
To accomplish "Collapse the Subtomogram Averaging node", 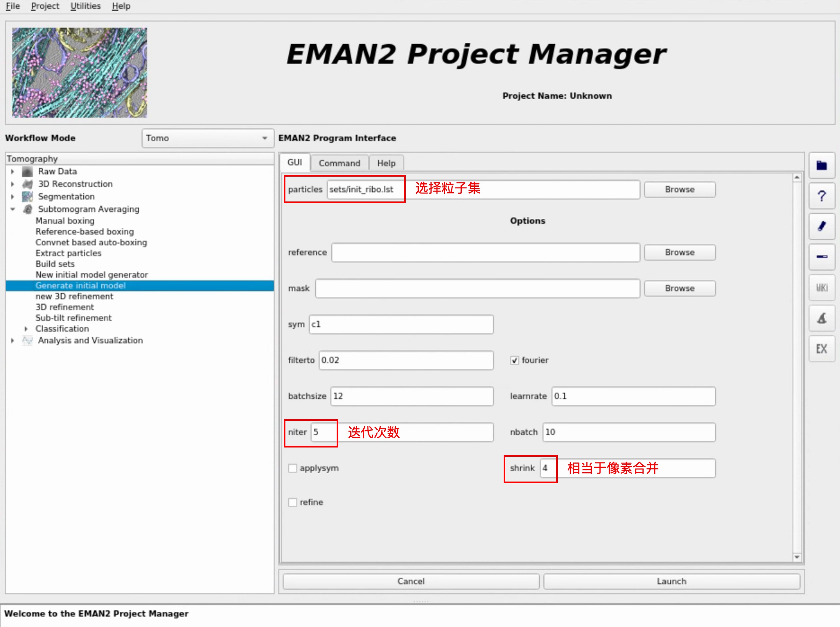I will [x=12, y=209].
